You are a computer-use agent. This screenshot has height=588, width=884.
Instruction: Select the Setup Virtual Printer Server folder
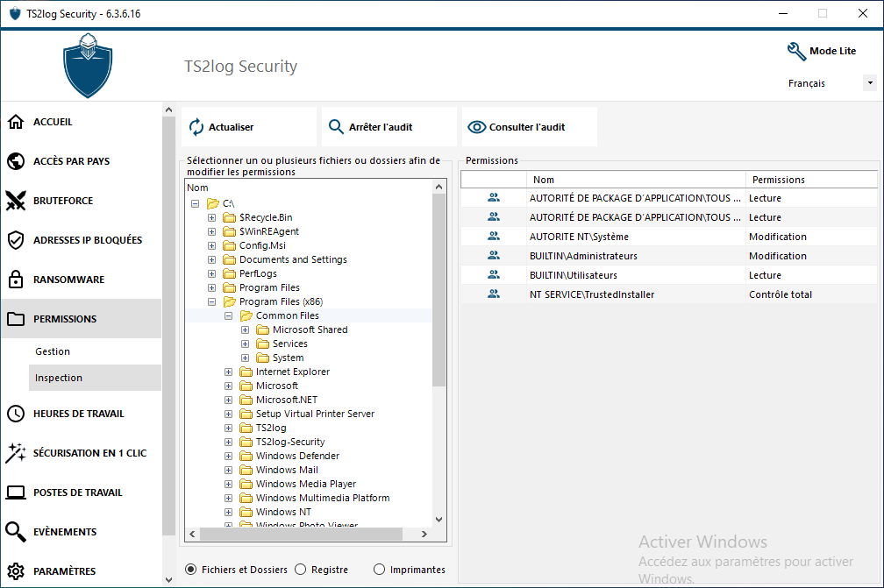pyautogui.click(x=315, y=414)
